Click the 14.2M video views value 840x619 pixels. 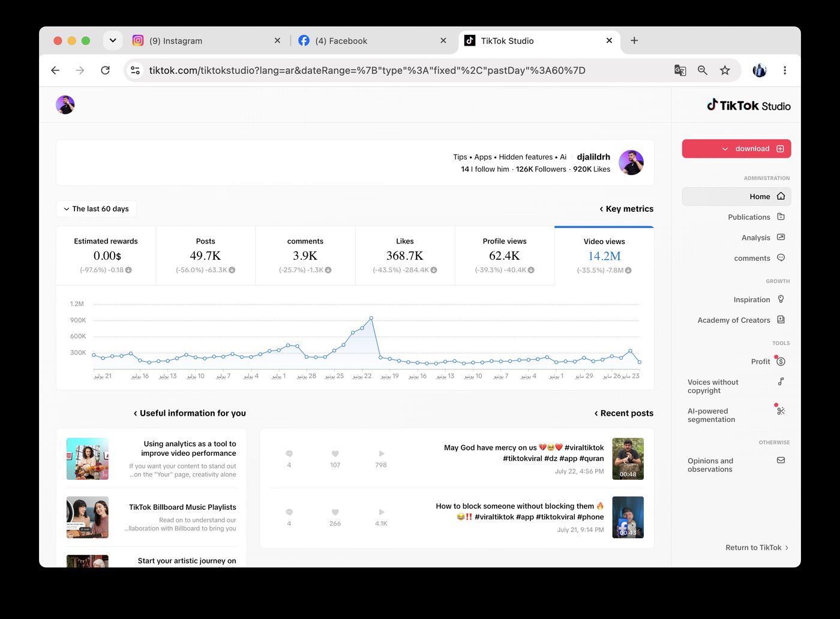(x=604, y=256)
